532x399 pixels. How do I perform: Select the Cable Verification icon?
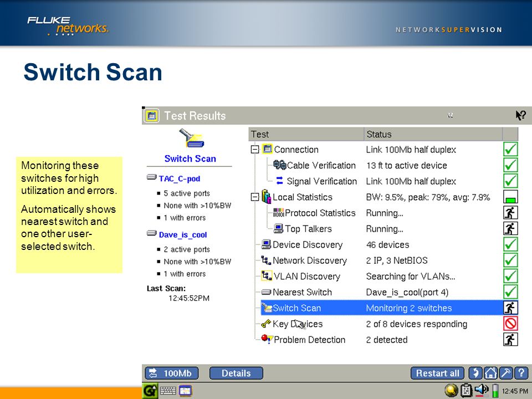pos(280,165)
